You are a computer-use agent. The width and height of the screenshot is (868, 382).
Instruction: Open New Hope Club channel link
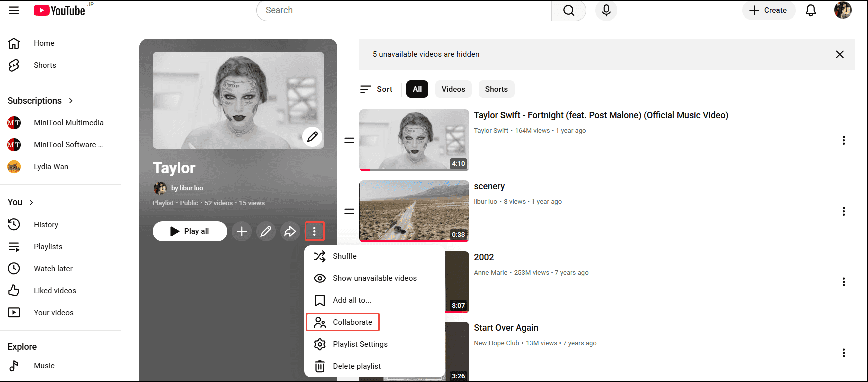[497, 343]
